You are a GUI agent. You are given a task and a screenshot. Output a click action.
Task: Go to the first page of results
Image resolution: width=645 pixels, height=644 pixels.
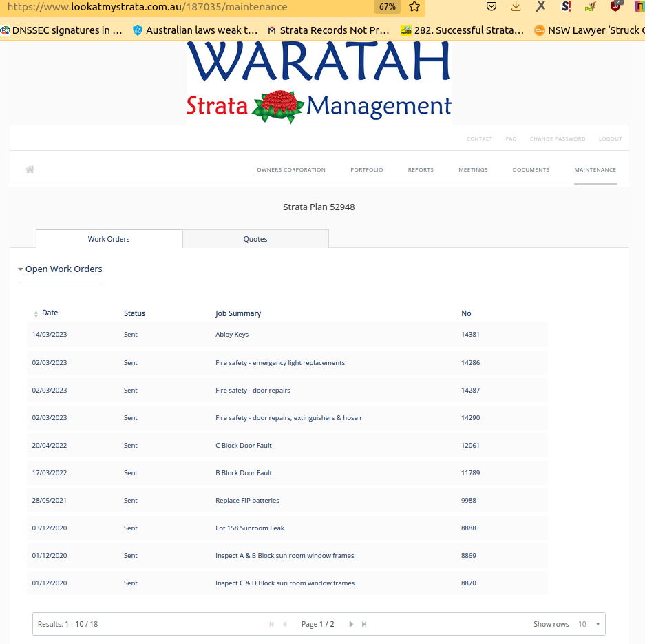pos(271,624)
